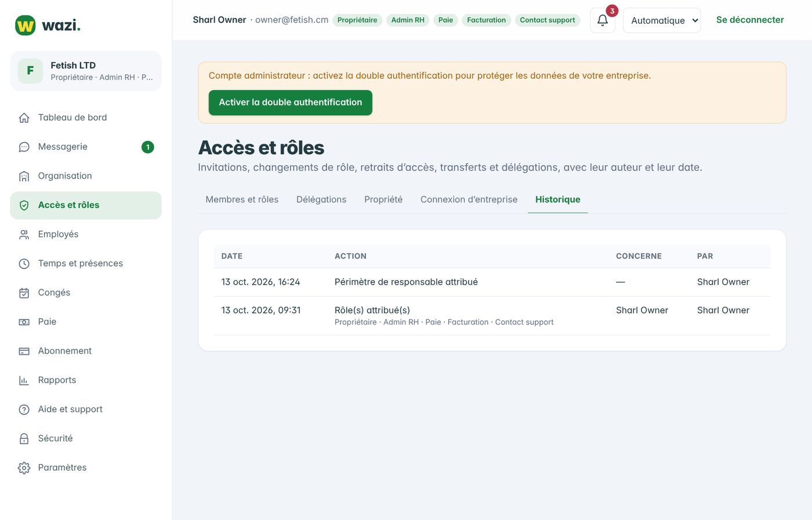Screen dimensions: 812x520
Task: Click the Contact support role badge
Action: point(548,20)
